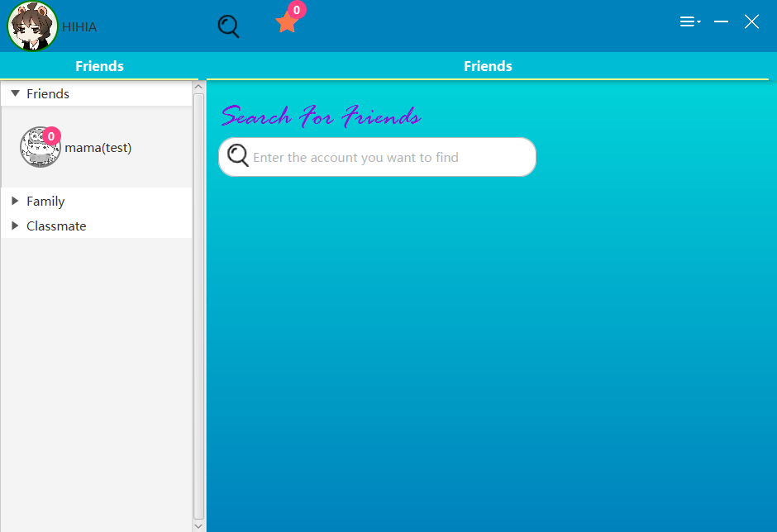Click the account search input field

click(377, 157)
